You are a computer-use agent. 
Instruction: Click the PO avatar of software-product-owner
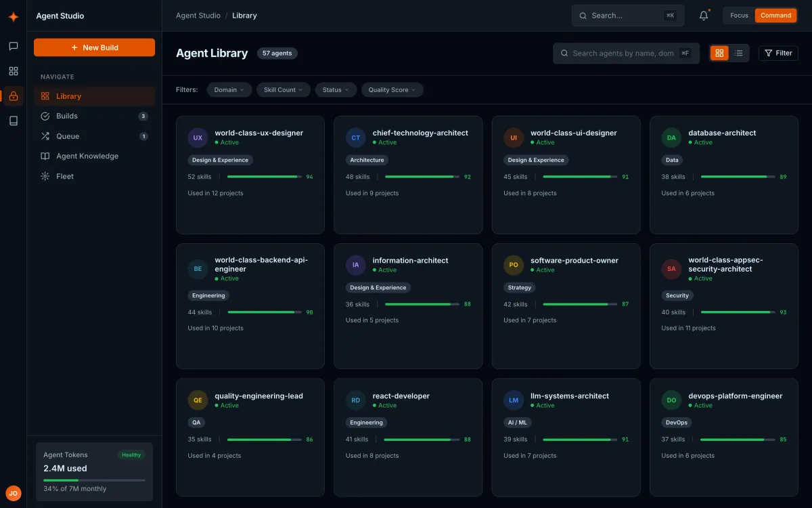tap(514, 265)
